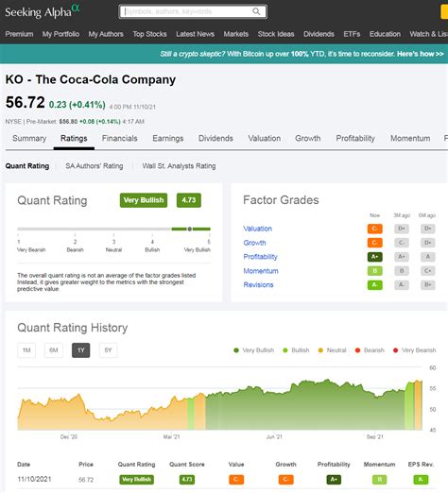Viewport: 448px width, 493px height.
Task: Open the stock Dividends tab
Action: pyautogui.click(x=215, y=138)
